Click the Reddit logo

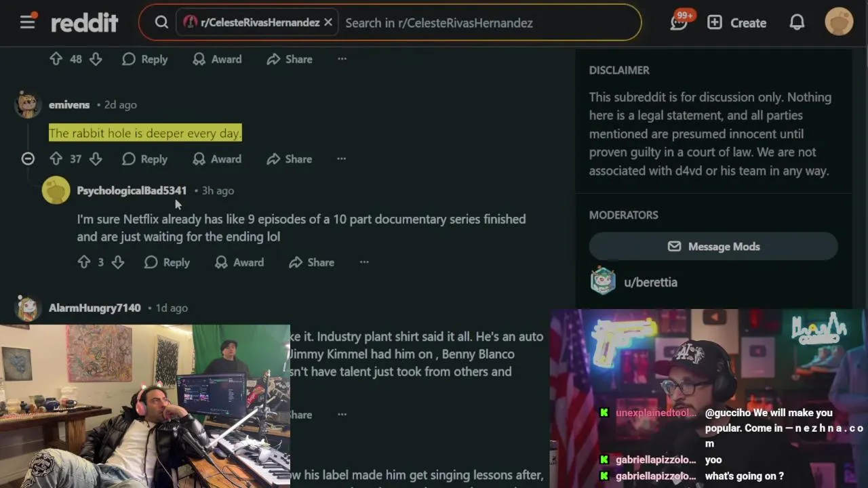click(x=85, y=22)
